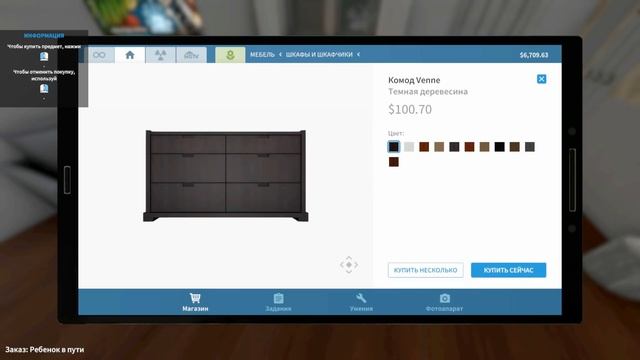Screen dimensions: 640x360
Task: Open the green garden plant tab
Action: pos(230,55)
